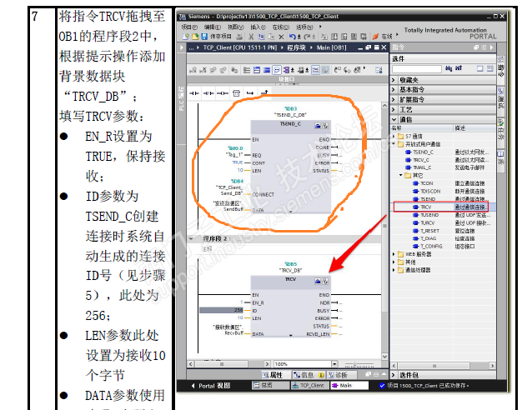This screenshot has width=532, height=410.
Task: Click the new project icon in toolbar
Action: tap(186, 37)
